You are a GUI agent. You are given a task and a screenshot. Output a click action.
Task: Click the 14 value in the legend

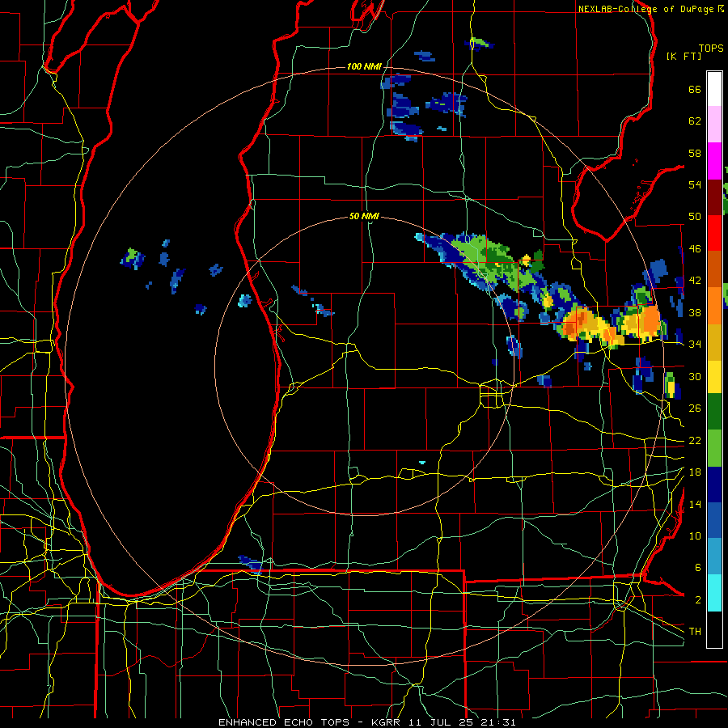click(x=695, y=504)
